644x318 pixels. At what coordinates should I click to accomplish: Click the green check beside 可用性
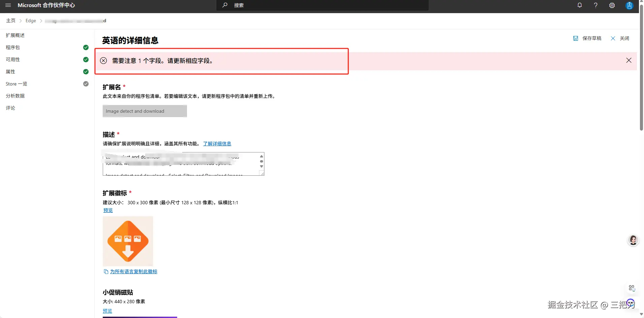(x=86, y=60)
